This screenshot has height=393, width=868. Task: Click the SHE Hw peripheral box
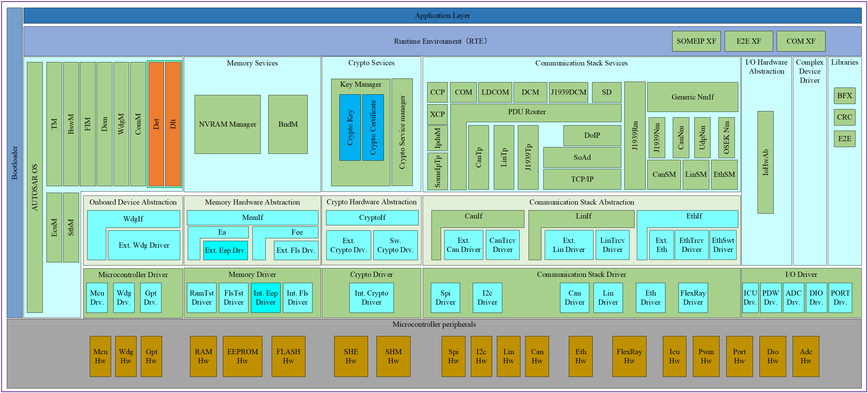click(x=351, y=356)
